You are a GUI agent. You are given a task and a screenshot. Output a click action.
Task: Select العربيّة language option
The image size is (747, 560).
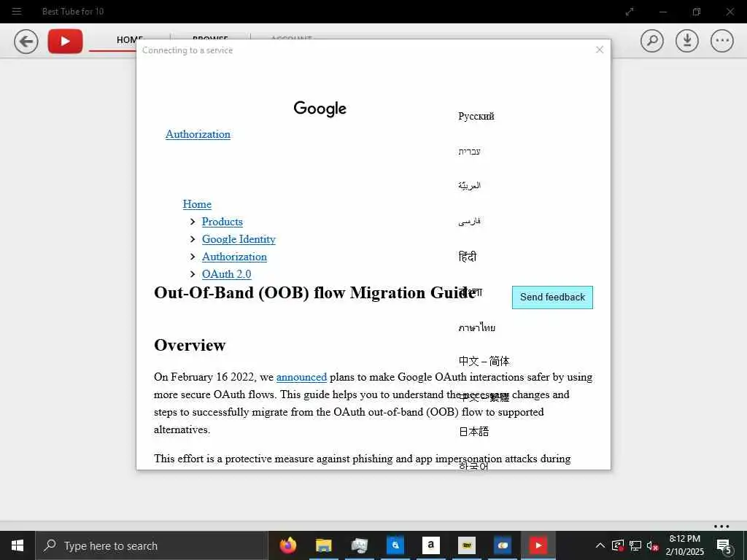point(469,186)
